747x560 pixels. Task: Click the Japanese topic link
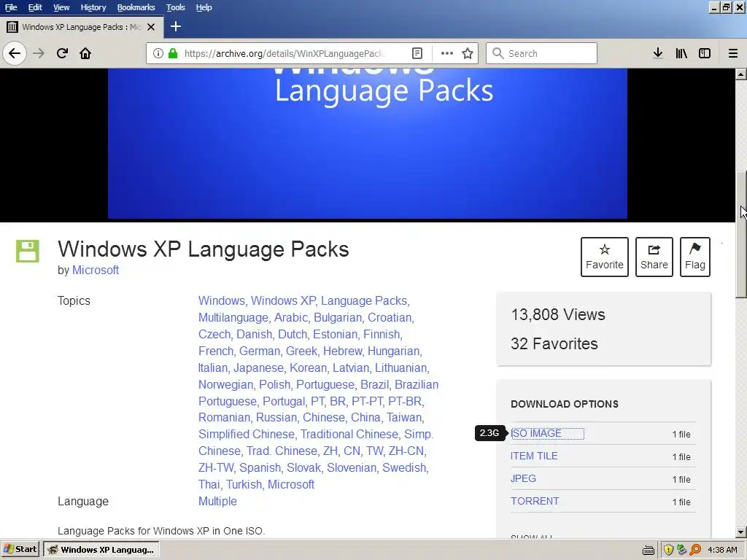259,368
